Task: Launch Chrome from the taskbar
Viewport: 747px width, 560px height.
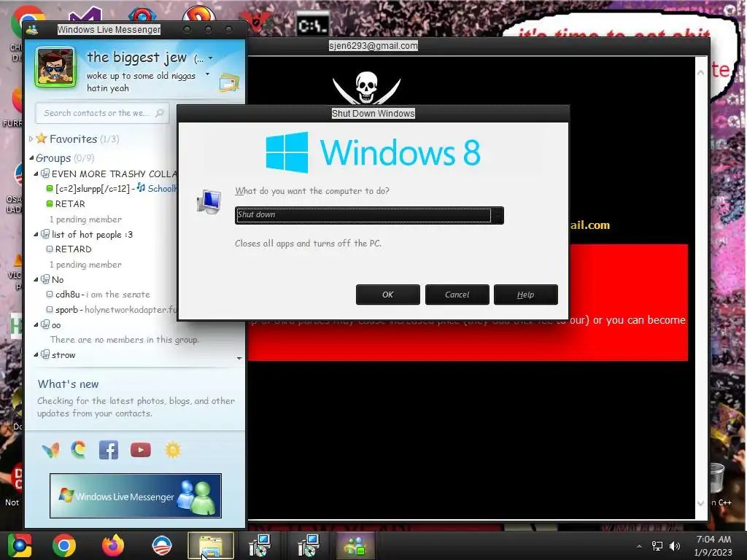Action: (x=64, y=545)
